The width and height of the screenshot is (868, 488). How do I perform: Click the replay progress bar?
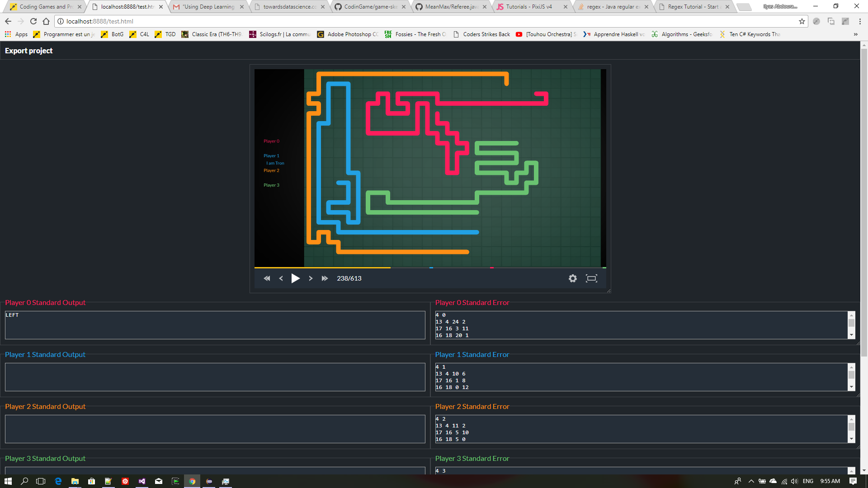click(x=430, y=267)
